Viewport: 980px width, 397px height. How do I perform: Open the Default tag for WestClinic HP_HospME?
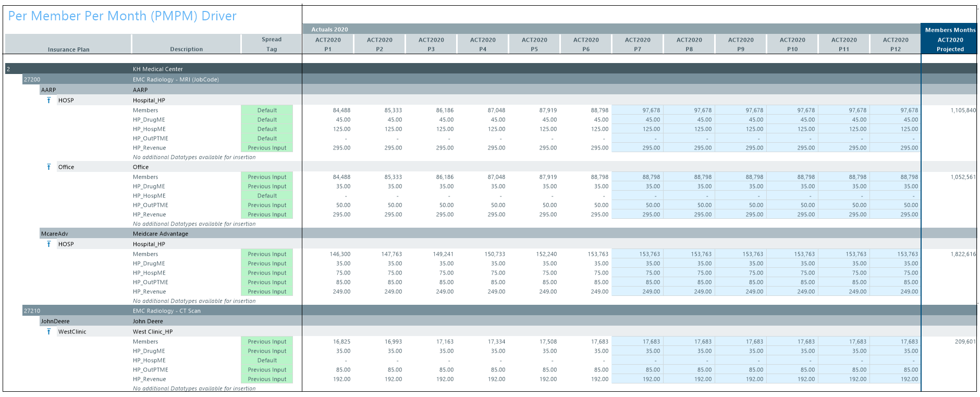pos(267,360)
